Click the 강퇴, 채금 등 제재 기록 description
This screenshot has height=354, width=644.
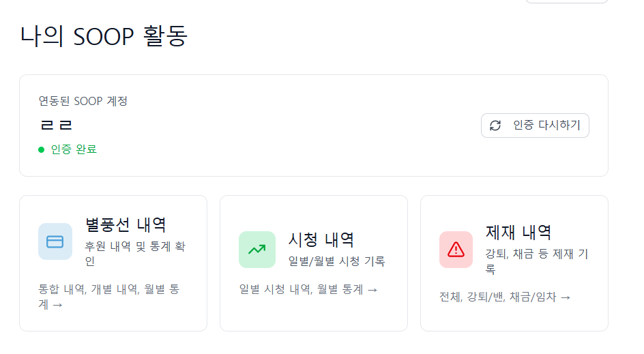coord(536,261)
